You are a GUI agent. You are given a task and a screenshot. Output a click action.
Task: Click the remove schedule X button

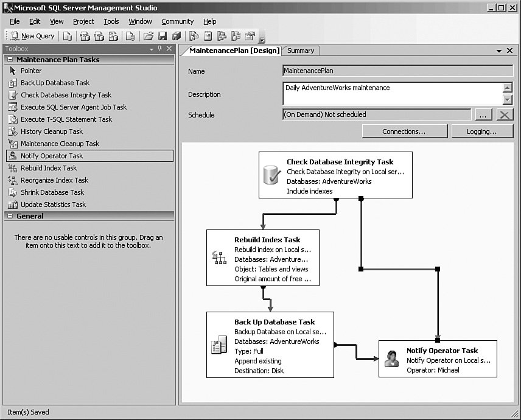[x=505, y=115]
